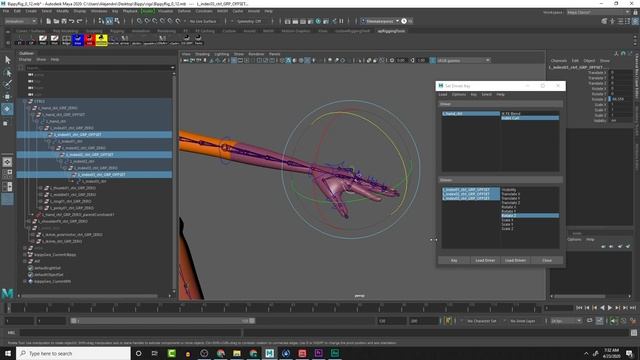Click the Load Driven button
The image size is (640, 360).
coord(516,260)
